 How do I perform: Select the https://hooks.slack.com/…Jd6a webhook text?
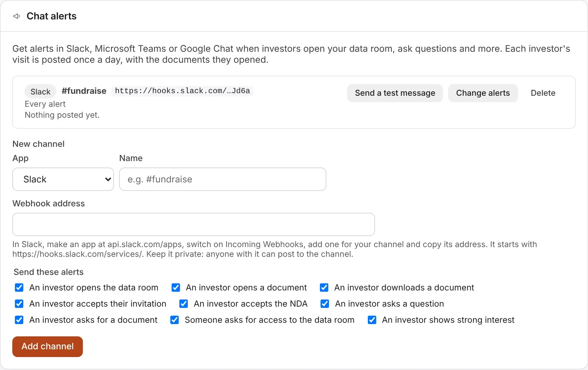(182, 91)
